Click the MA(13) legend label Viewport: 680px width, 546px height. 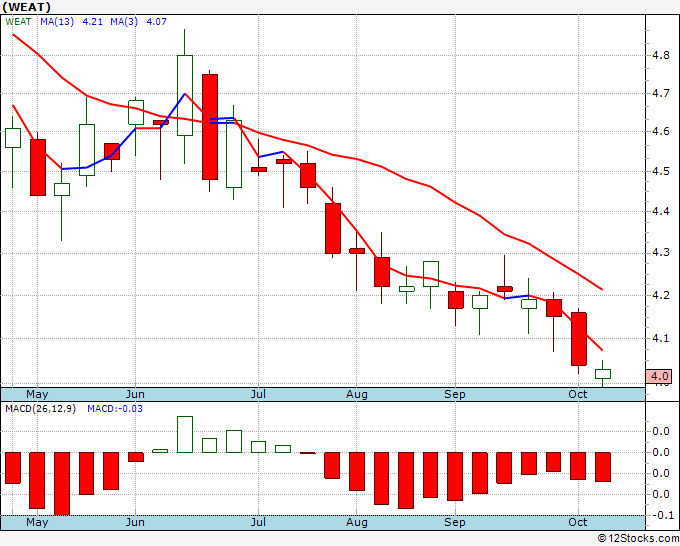tap(57, 22)
